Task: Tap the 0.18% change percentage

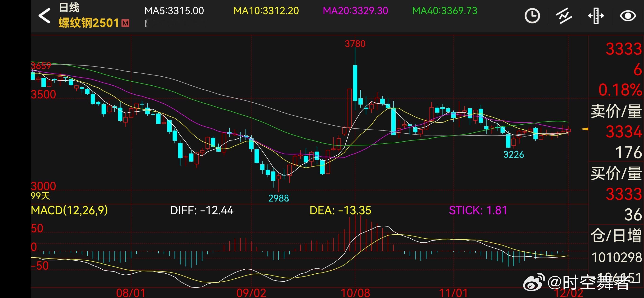Action: point(620,90)
